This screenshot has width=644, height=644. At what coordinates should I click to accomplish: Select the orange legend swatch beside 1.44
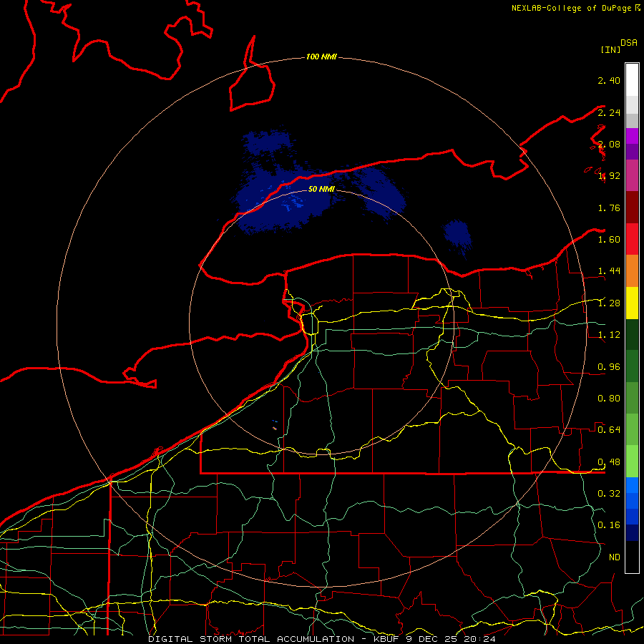point(632,271)
